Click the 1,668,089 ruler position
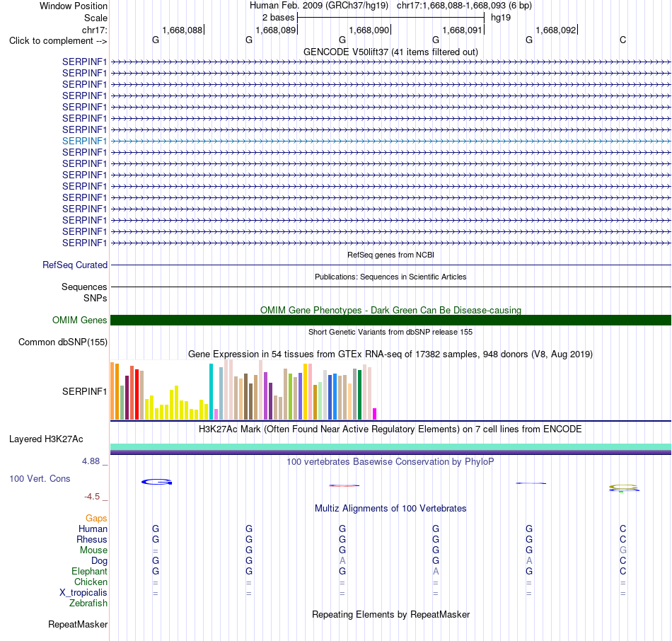 pyautogui.click(x=276, y=30)
